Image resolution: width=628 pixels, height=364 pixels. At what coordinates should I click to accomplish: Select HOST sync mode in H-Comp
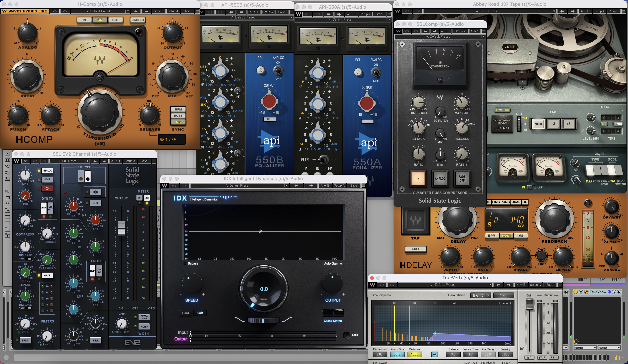coord(178,116)
